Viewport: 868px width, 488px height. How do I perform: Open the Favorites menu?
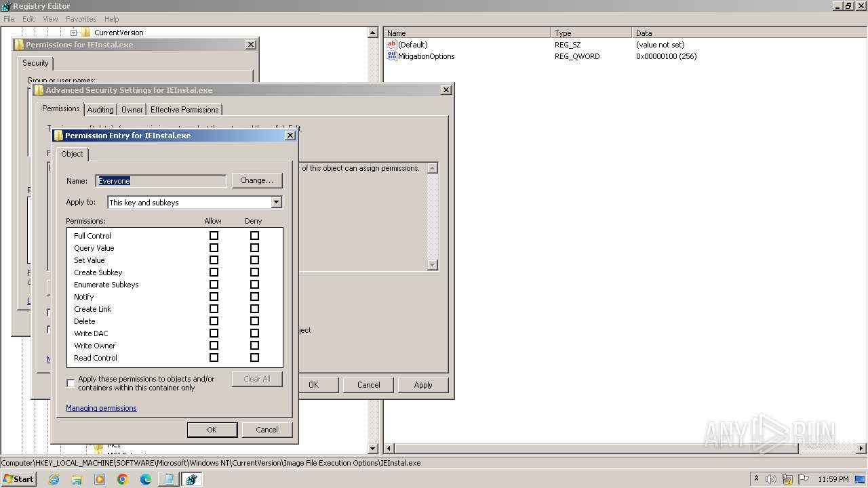tap(81, 19)
